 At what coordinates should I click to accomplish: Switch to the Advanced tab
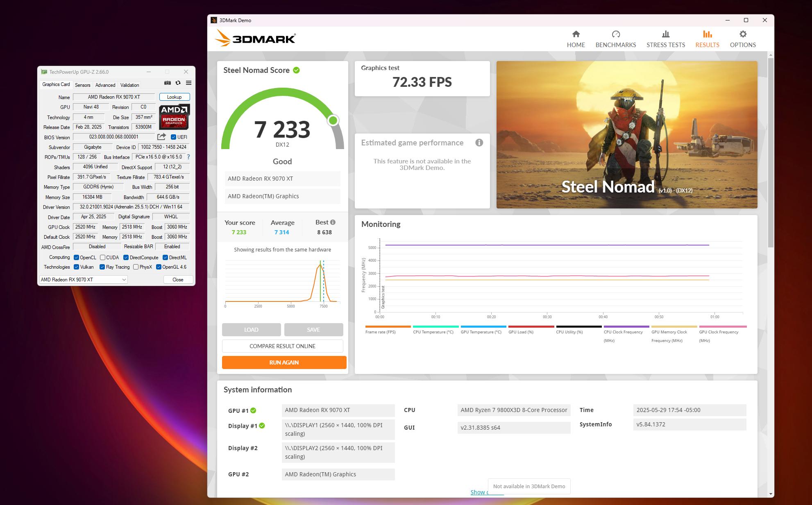tap(105, 85)
